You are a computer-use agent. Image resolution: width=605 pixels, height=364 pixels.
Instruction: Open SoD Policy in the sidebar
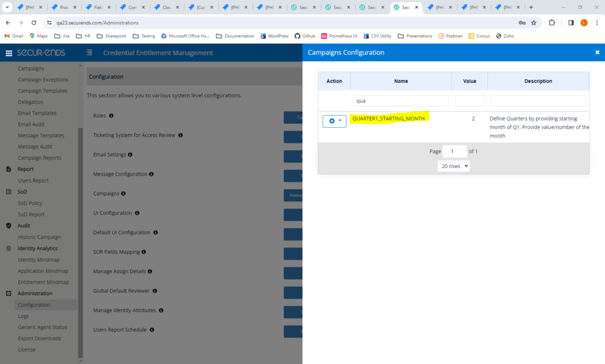coord(30,203)
